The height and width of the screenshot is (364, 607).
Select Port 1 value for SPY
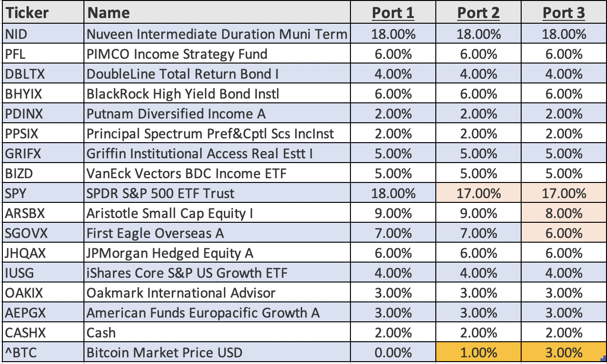pyautogui.click(x=393, y=193)
